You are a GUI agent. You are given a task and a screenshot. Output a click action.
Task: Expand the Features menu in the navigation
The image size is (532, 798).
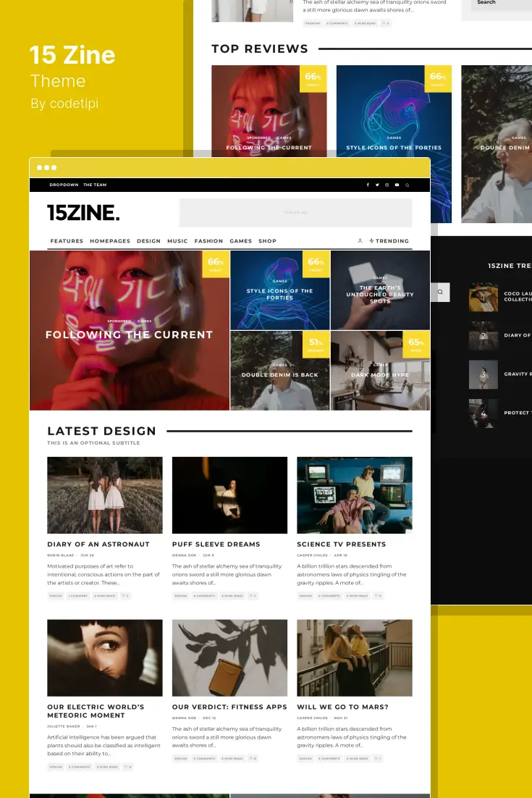click(x=67, y=241)
